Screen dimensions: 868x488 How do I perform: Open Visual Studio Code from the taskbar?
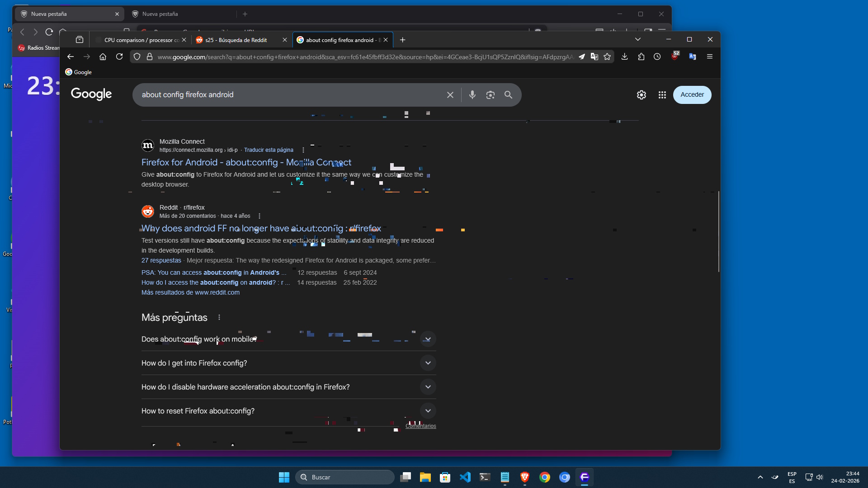tap(465, 477)
